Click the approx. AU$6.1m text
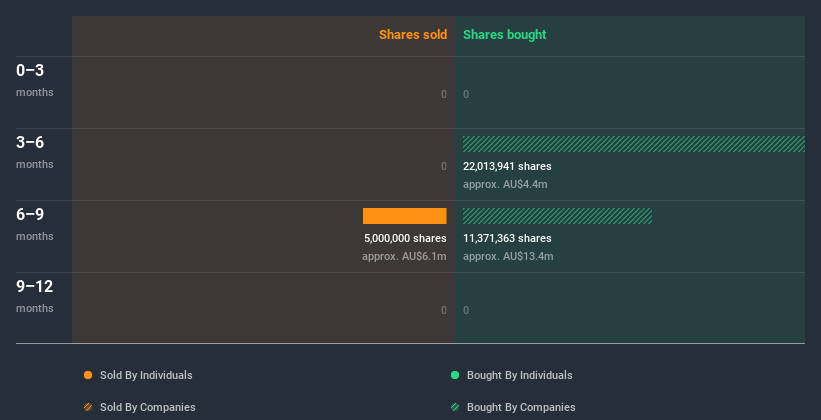Viewport: 821px width, 420px height. coord(404,257)
